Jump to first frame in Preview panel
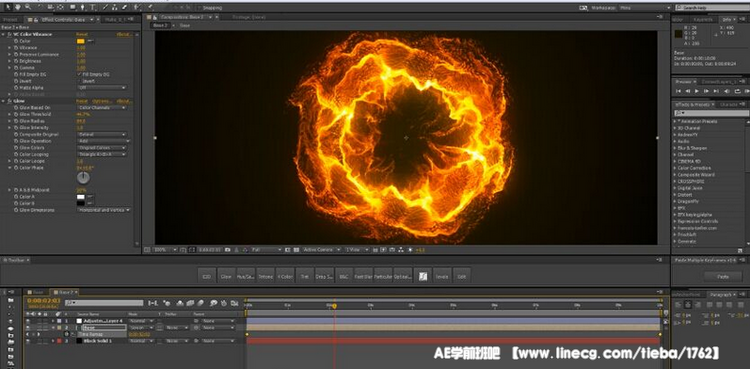750x369 pixels. click(678, 91)
